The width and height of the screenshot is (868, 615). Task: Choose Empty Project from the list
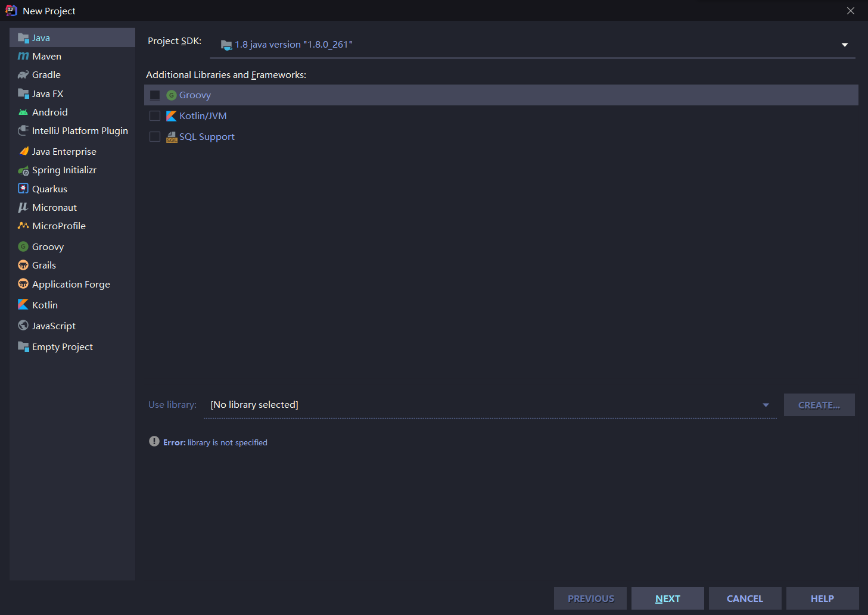tap(73, 346)
